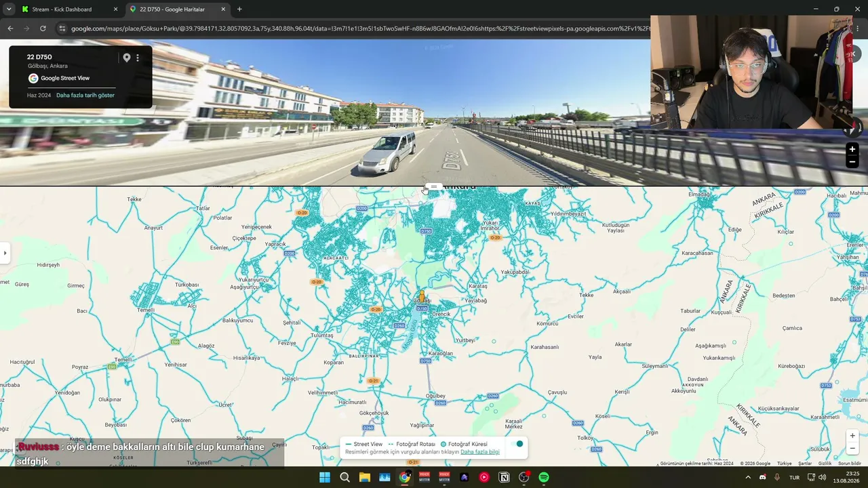The image size is (868, 488).
Task: Click the 'Yenipeçenek' label on the map
Action: 257,226
